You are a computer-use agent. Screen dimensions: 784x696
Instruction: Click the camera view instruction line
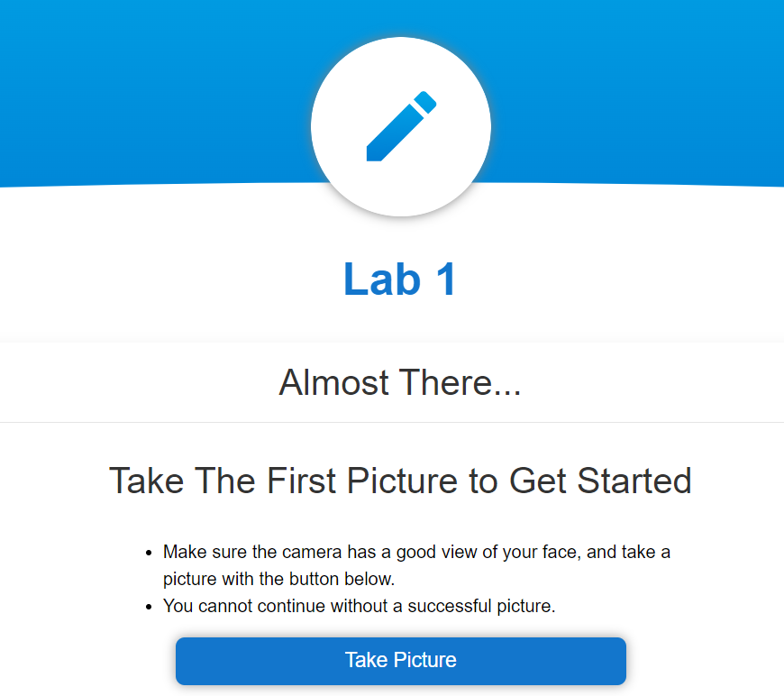pos(416,552)
